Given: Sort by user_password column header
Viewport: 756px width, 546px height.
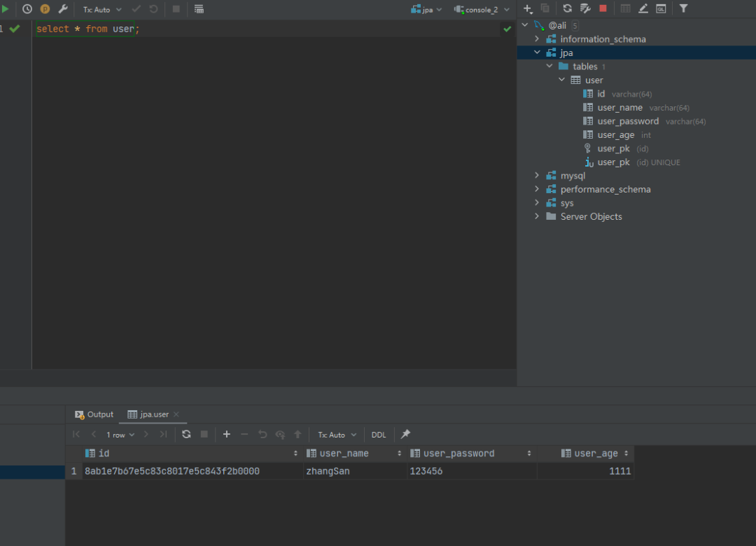Looking at the screenshot, I should (x=470, y=454).
